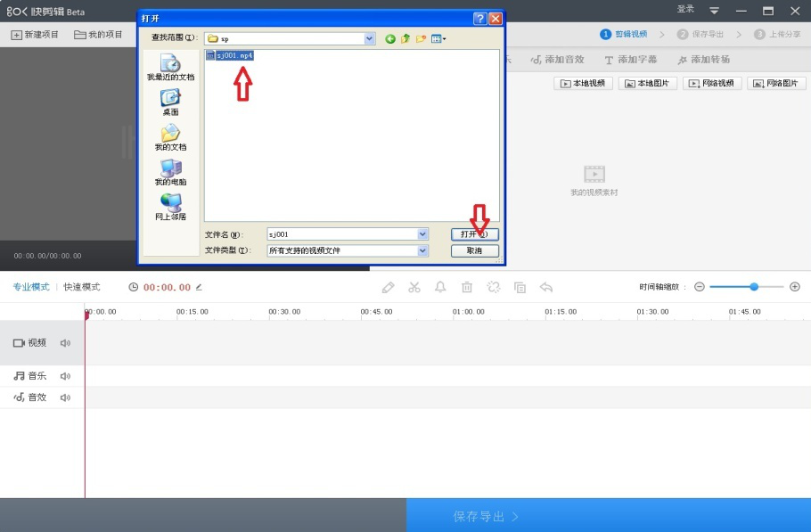Click the red playhead marker at timeline start
Viewport: 811px width, 532px height.
point(86,315)
